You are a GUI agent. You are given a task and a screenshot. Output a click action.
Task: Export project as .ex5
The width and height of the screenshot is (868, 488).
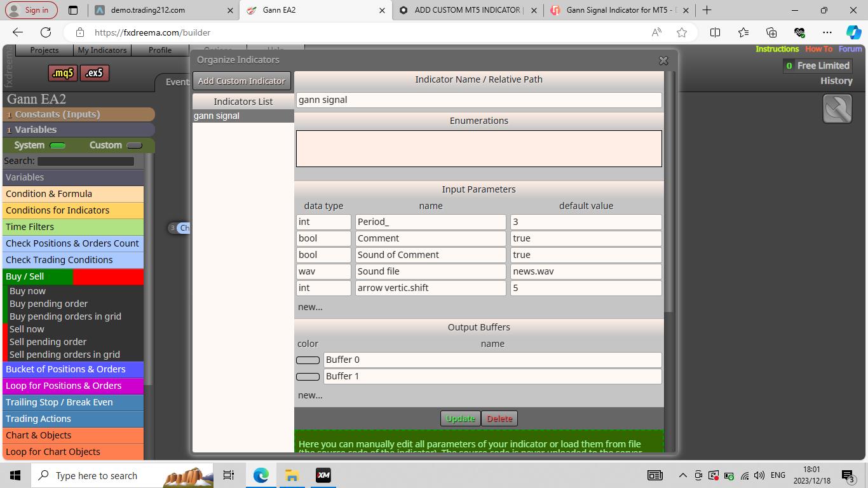click(x=95, y=73)
